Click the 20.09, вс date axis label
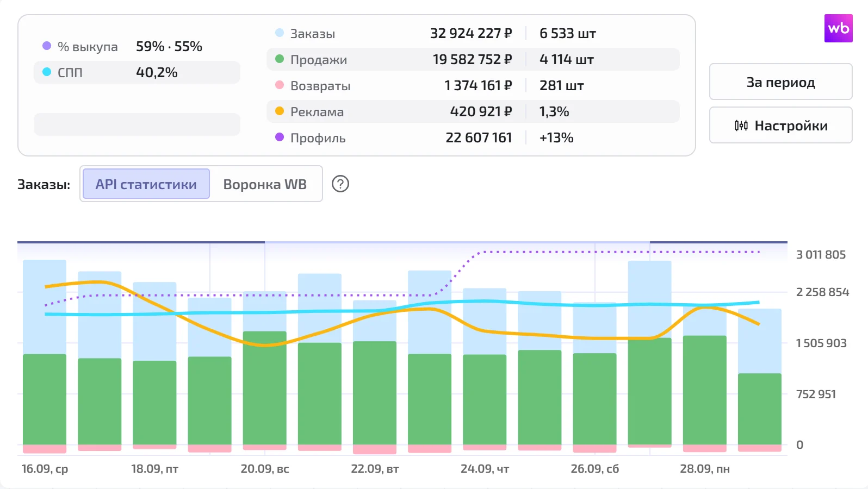This screenshot has height=489, width=868. pyautogui.click(x=265, y=468)
